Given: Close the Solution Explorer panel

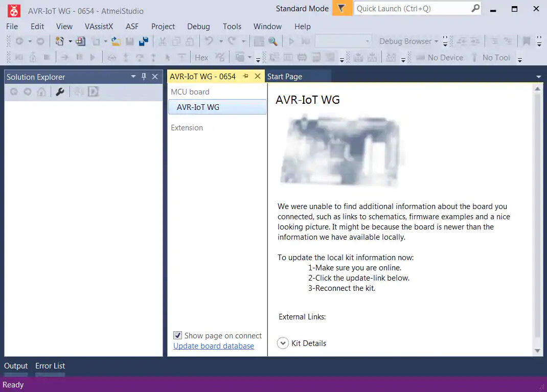Looking at the screenshot, I should (155, 76).
